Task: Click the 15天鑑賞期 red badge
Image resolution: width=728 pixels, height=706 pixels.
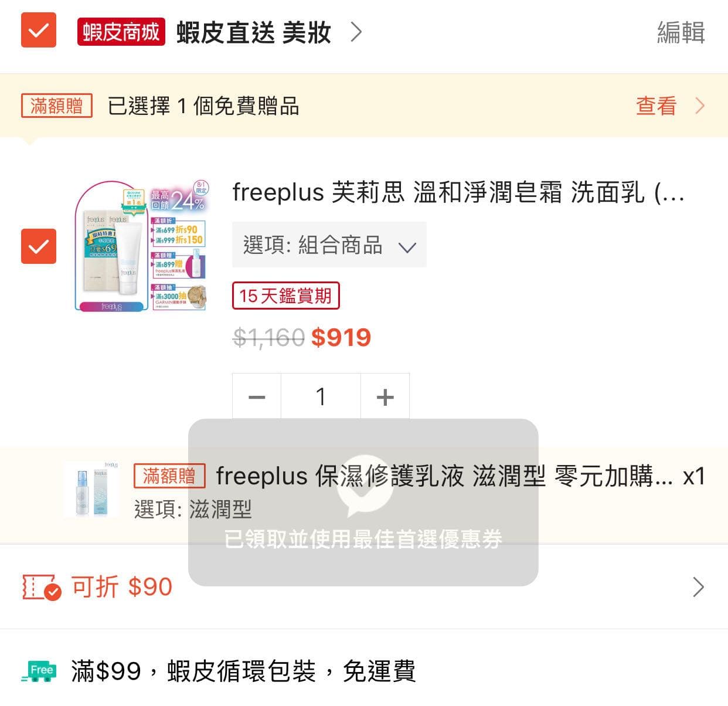Action: pos(286,296)
